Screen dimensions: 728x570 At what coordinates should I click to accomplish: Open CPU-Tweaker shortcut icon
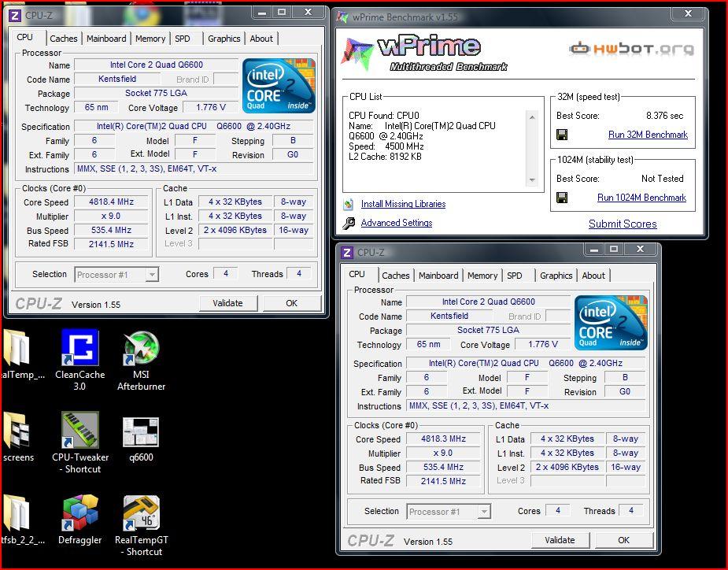coord(79,430)
